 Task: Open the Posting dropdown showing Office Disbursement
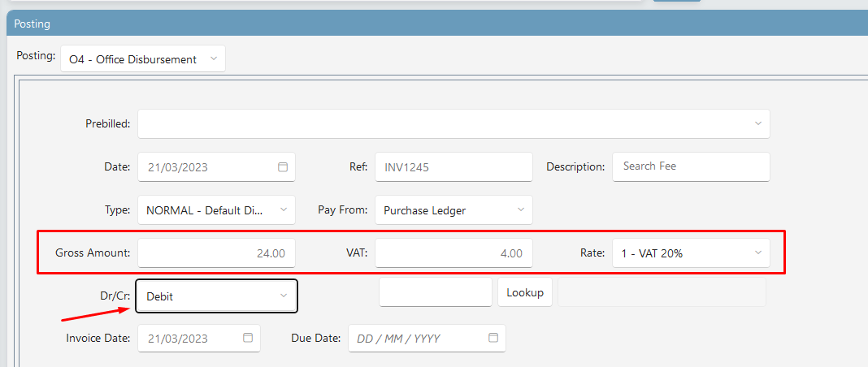click(x=142, y=59)
